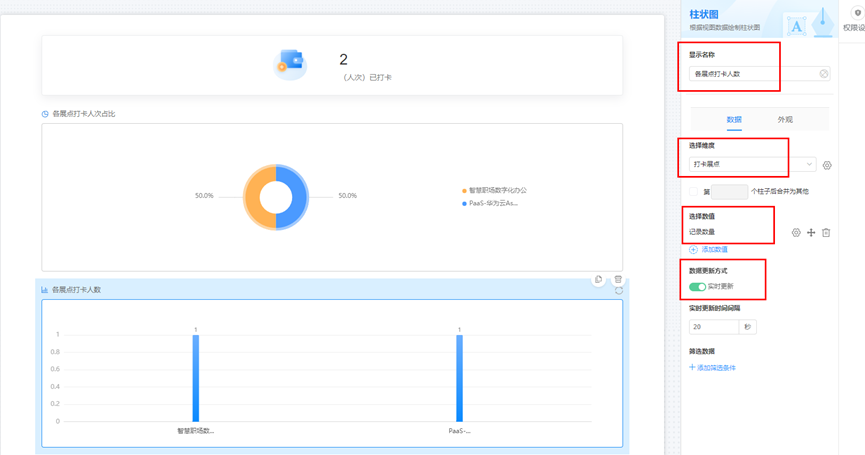Open settings gear beside 打卡展点 dimension
Image resolution: width=865 pixels, height=455 pixels.
[826, 165]
